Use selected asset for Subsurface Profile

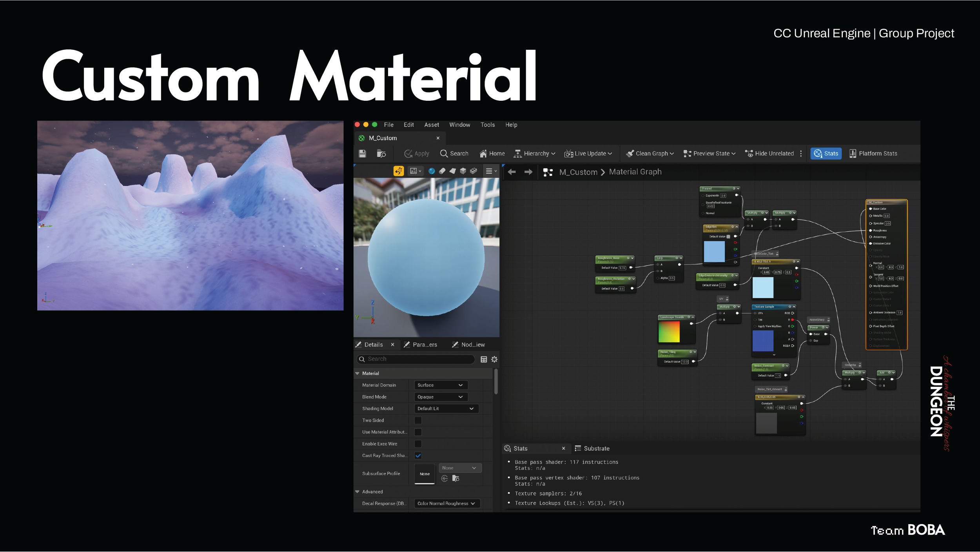click(x=445, y=478)
